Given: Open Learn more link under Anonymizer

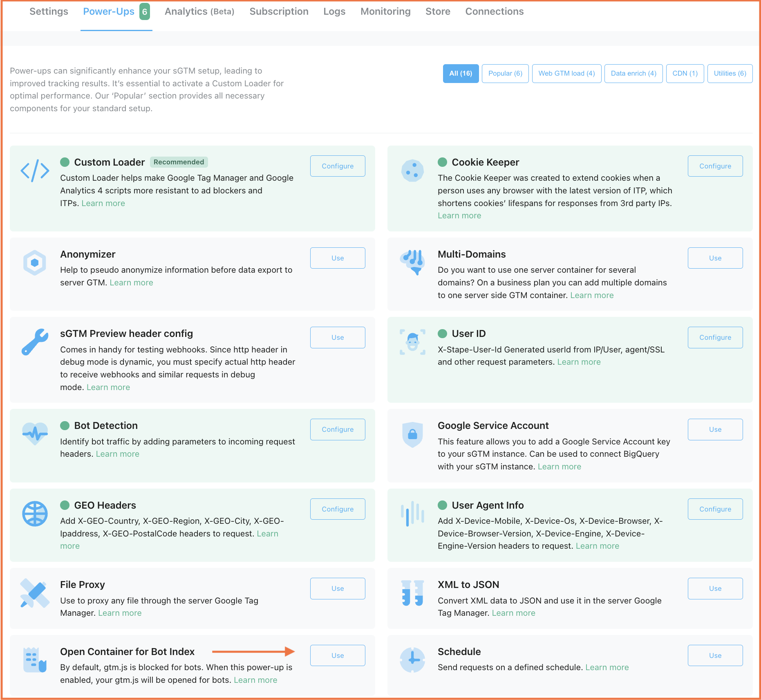Looking at the screenshot, I should tap(131, 283).
